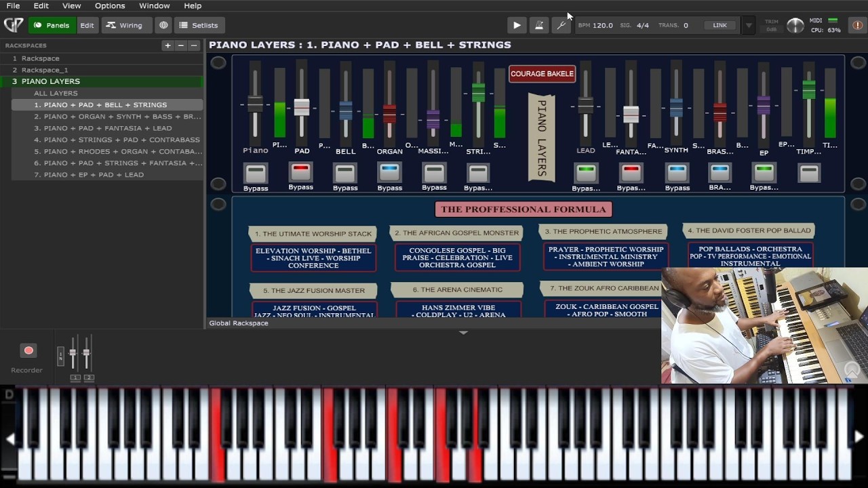Remove the rackspace with the minus icon
The height and width of the screenshot is (488, 868).
coord(180,45)
